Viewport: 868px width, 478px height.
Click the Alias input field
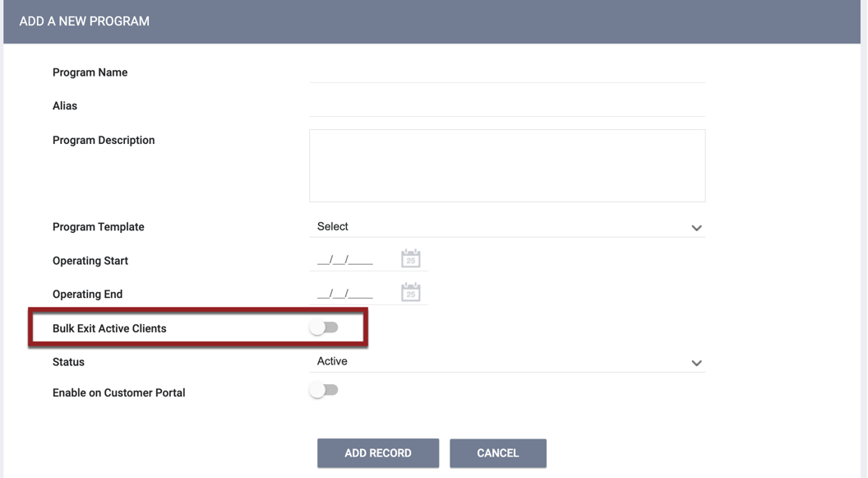(507, 109)
